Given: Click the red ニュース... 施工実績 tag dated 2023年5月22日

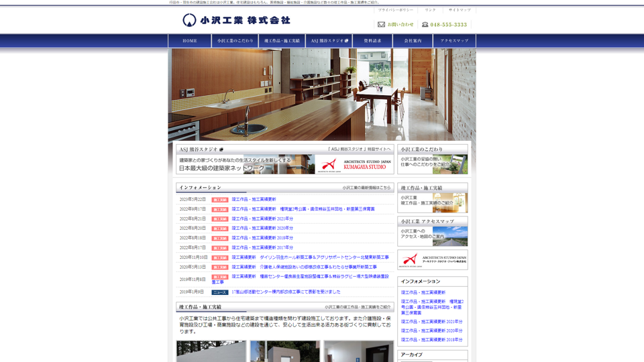Looking at the screenshot, I should 220,200.
